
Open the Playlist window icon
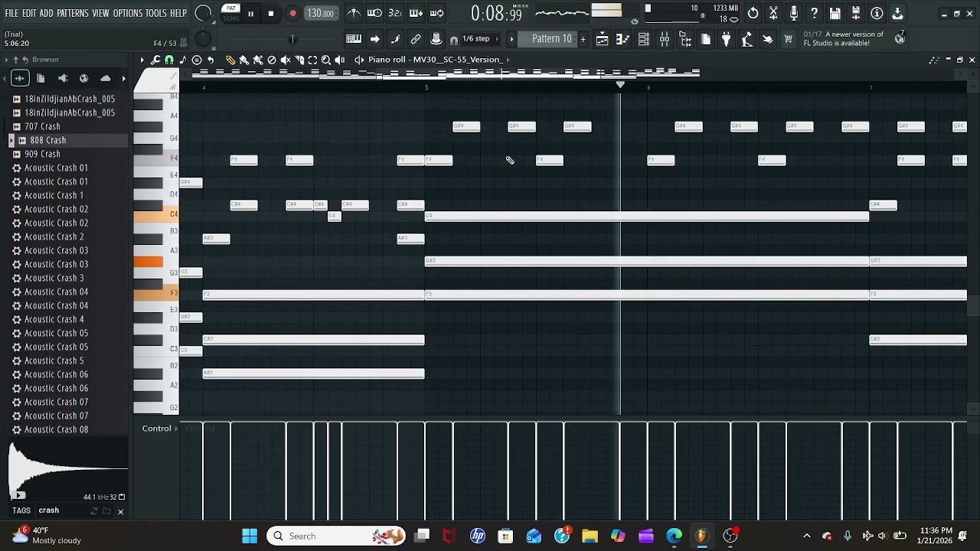pos(603,39)
